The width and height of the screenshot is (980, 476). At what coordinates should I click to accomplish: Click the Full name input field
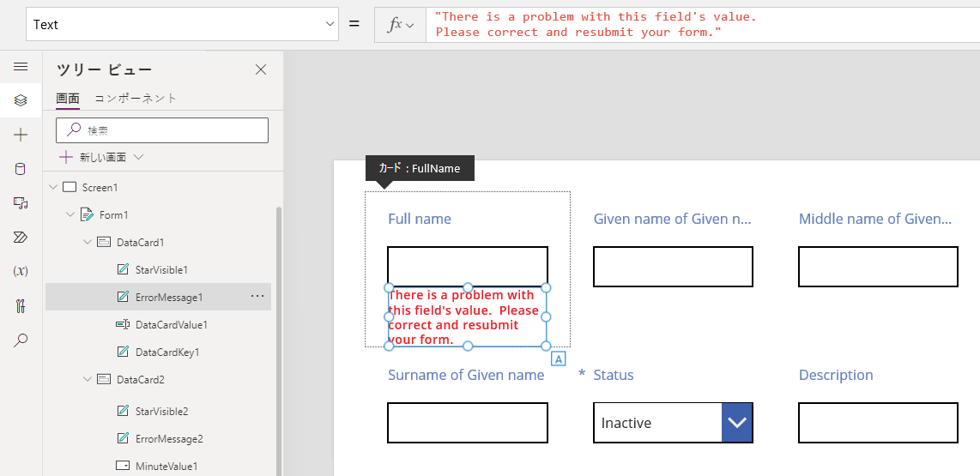pos(468,267)
